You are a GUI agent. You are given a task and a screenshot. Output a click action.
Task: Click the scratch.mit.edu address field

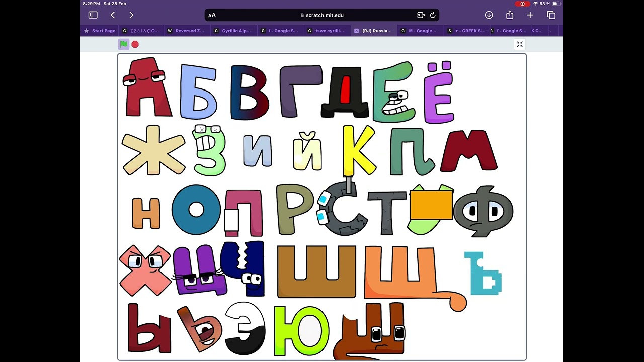(322, 15)
